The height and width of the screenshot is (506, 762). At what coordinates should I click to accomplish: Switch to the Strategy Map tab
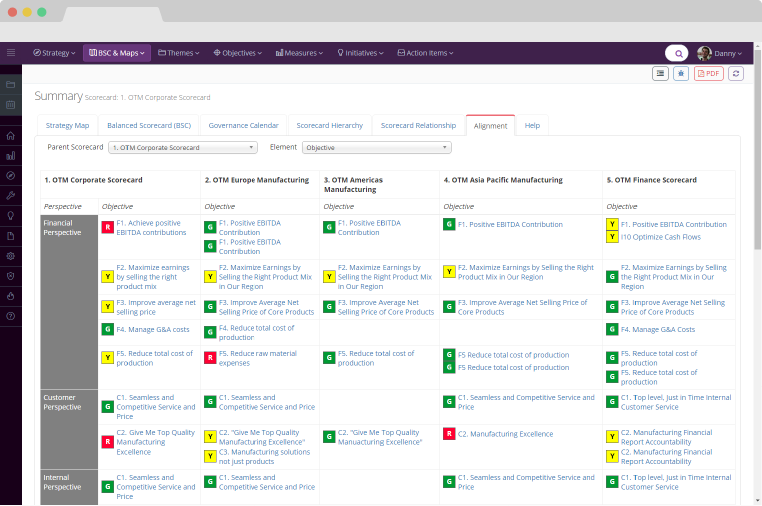(68, 126)
